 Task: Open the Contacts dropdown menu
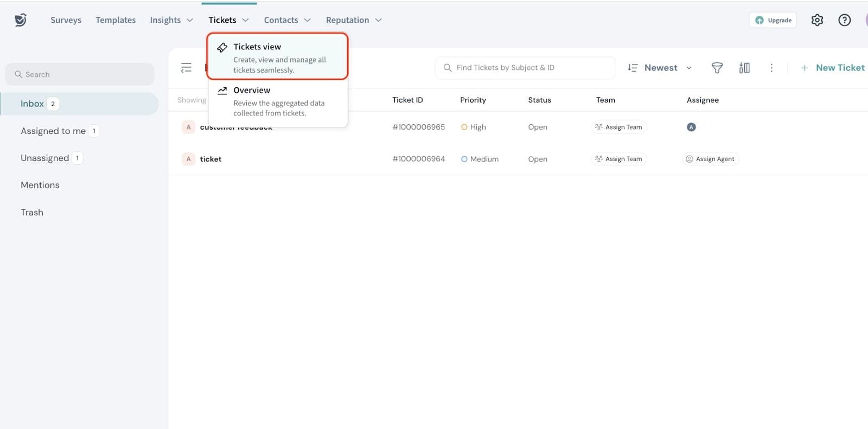(x=287, y=20)
